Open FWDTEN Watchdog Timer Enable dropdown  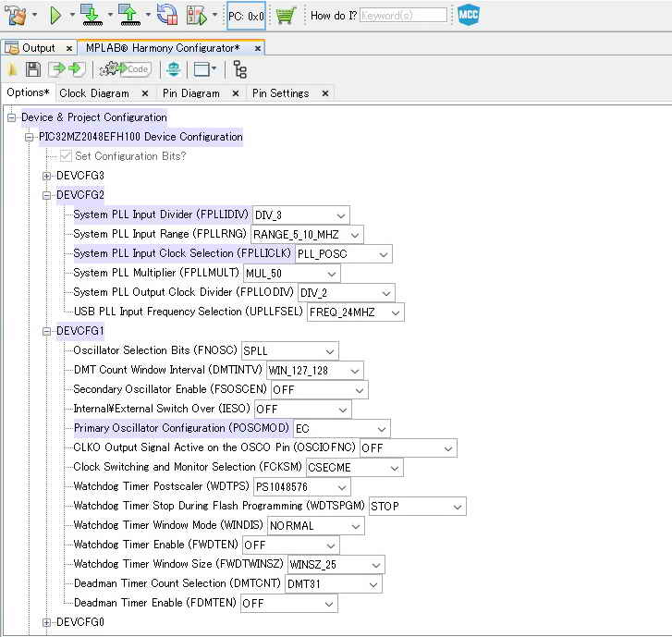point(291,545)
